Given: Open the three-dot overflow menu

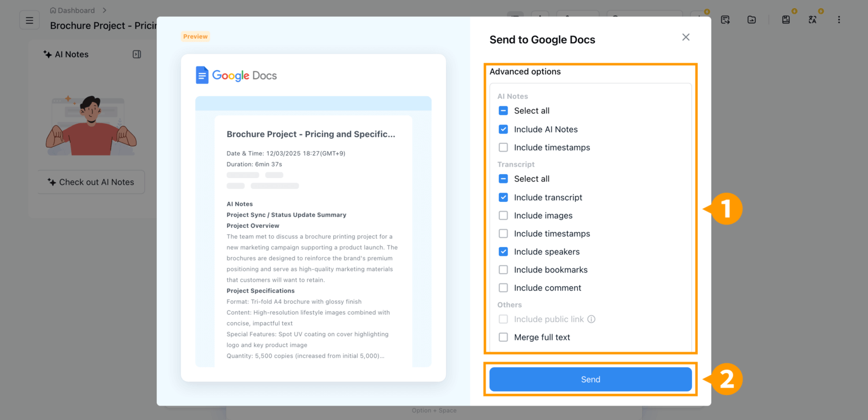Looking at the screenshot, I should click(839, 20).
